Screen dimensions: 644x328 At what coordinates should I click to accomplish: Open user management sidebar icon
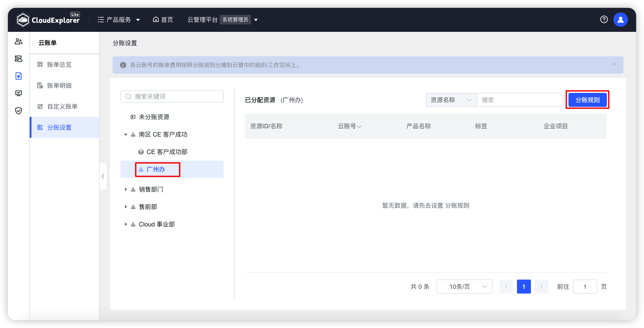coord(19,41)
